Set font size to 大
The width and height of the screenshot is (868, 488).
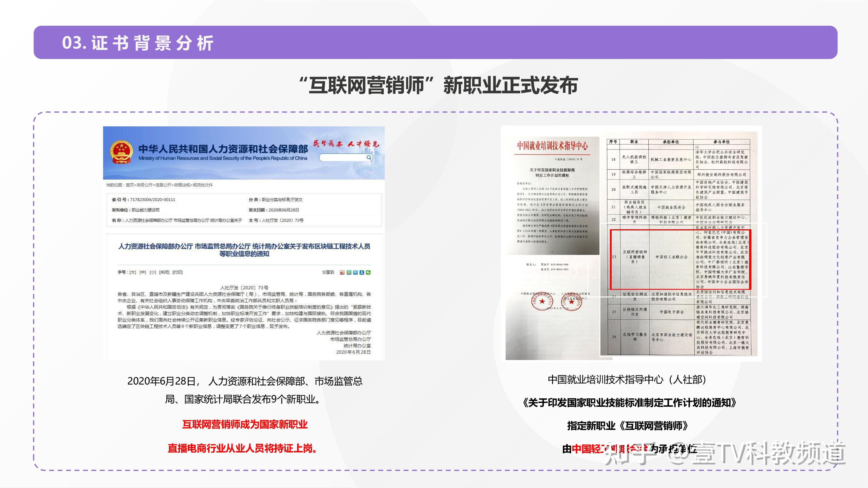tap(133, 272)
